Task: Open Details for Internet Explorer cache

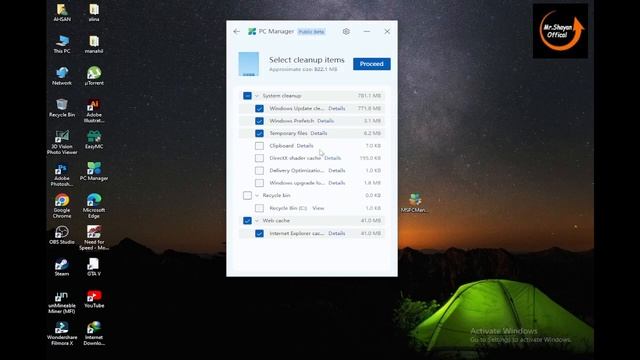Action: point(337,233)
